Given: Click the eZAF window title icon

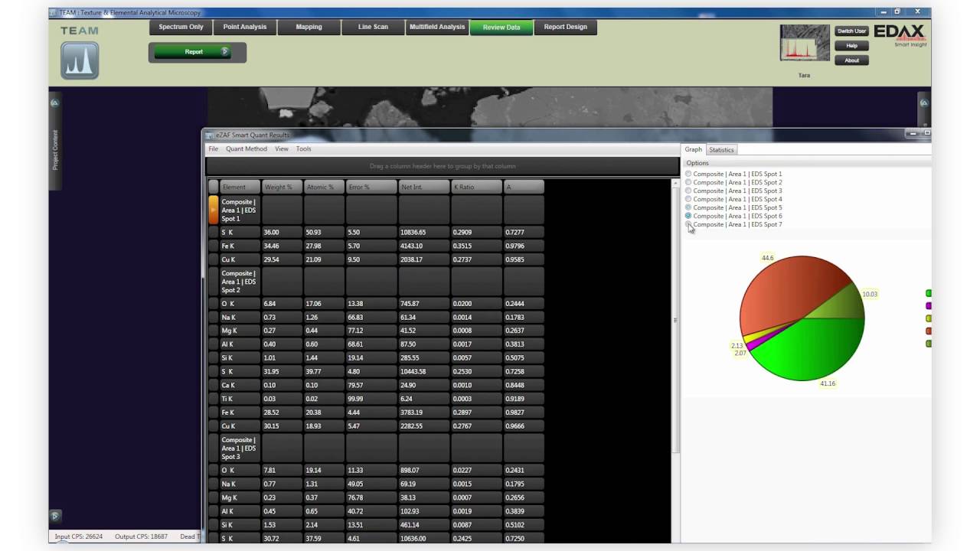Looking at the screenshot, I should [210, 135].
